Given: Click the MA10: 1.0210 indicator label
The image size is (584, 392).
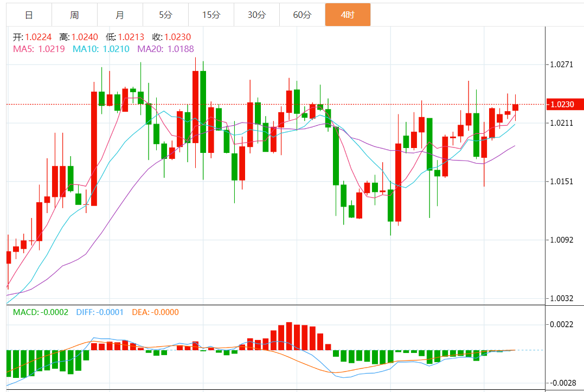Looking at the screenshot, I should coord(101,49).
